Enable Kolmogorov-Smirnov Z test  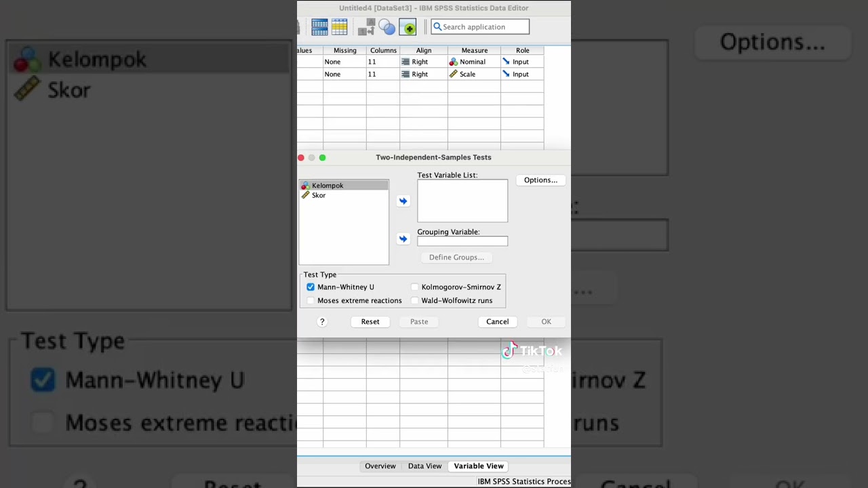415,287
